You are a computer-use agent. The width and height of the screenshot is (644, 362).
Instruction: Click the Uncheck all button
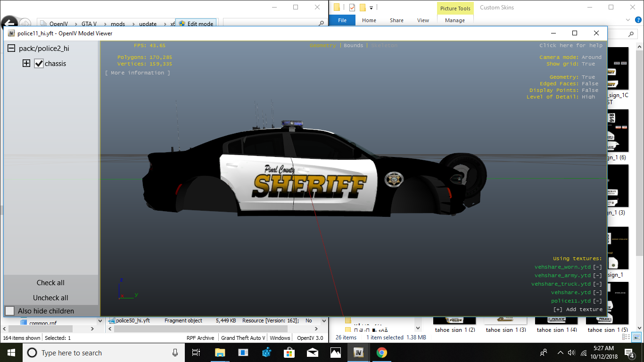tap(50, 298)
